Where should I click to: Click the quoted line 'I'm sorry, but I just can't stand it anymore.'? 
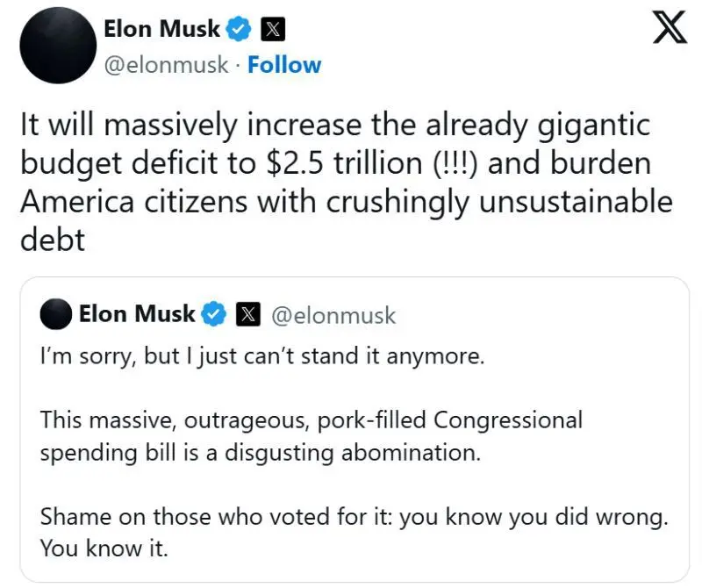[x=262, y=357]
